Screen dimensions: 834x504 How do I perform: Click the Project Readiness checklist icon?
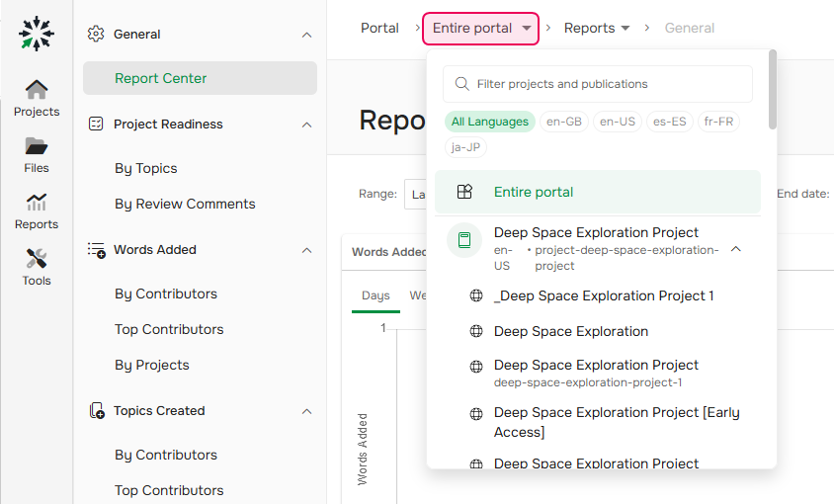tap(96, 124)
